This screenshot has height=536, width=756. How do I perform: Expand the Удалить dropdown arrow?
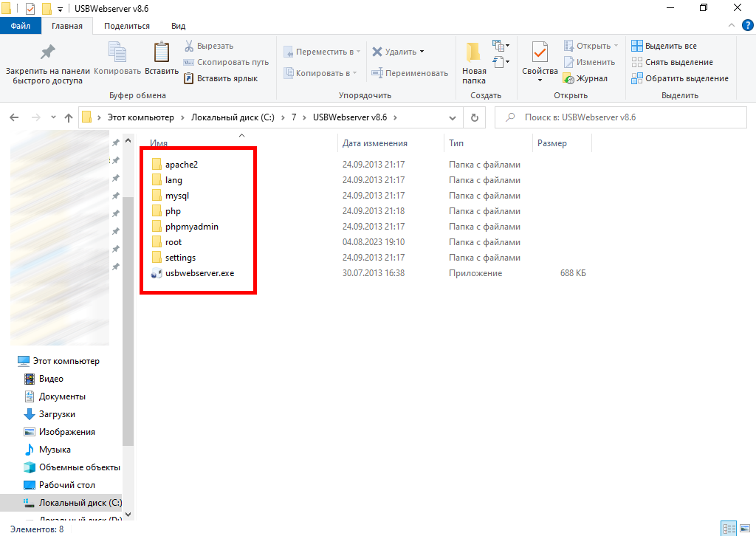[422, 52]
